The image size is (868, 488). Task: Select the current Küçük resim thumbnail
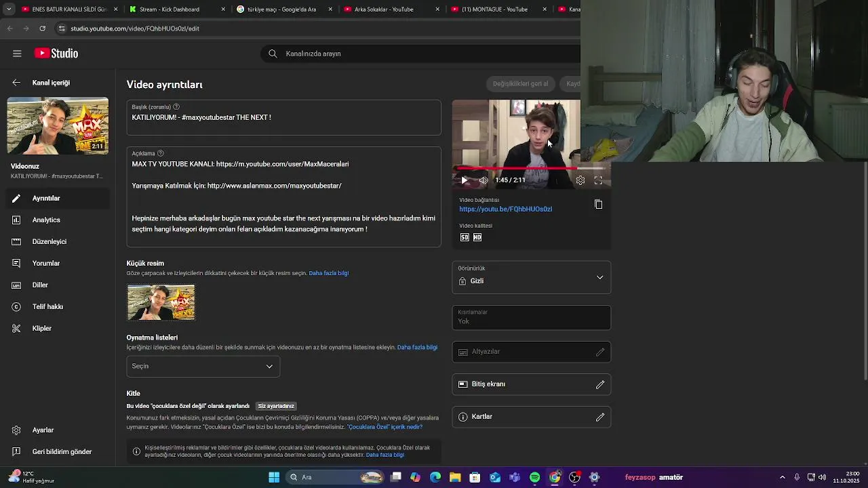161,302
